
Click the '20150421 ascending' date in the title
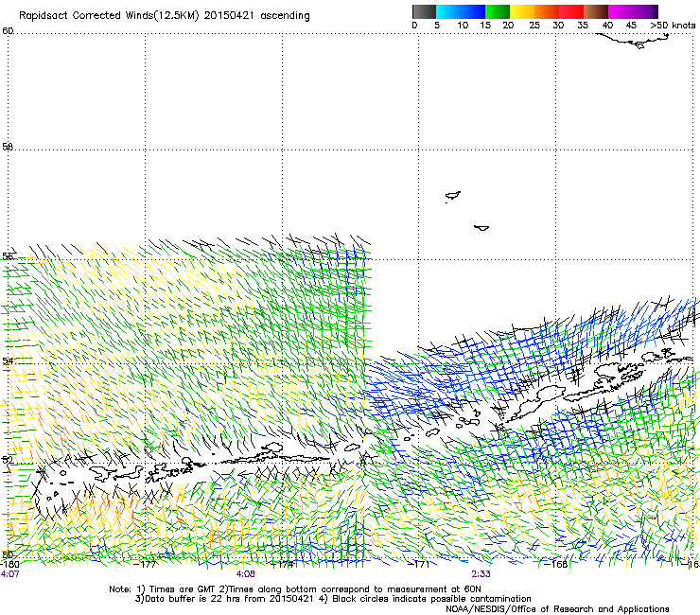tap(256, 16)
